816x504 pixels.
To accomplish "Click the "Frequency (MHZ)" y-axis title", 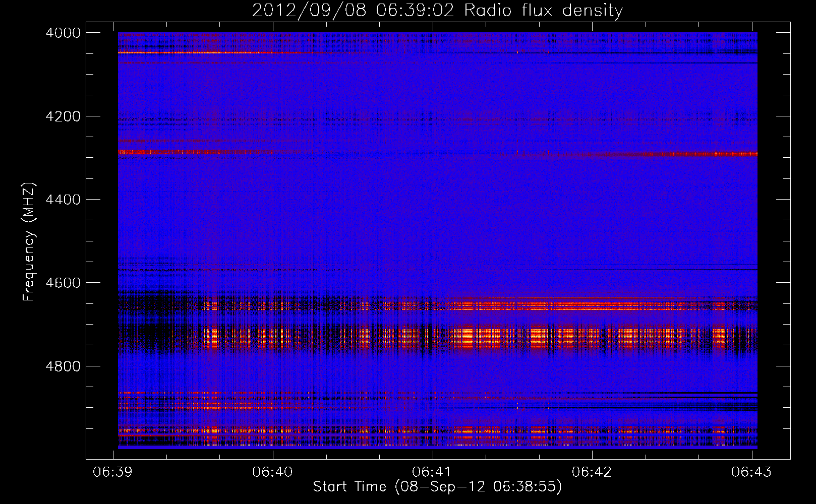I will click(x=29, y=242).
